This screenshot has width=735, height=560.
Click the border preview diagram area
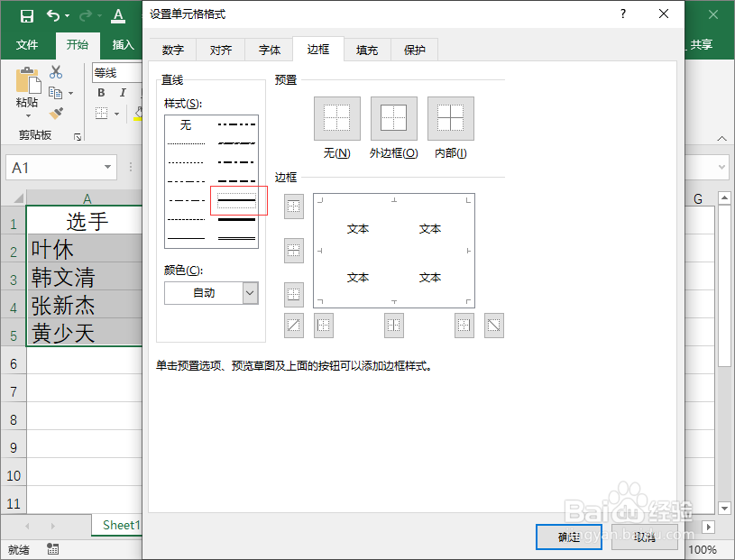click(394, 251)
